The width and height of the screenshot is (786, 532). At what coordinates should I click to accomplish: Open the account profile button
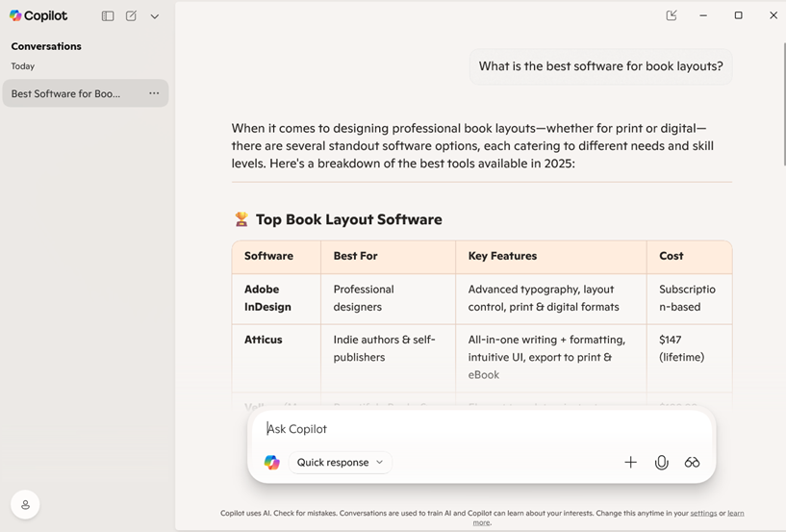pos(25,504)
